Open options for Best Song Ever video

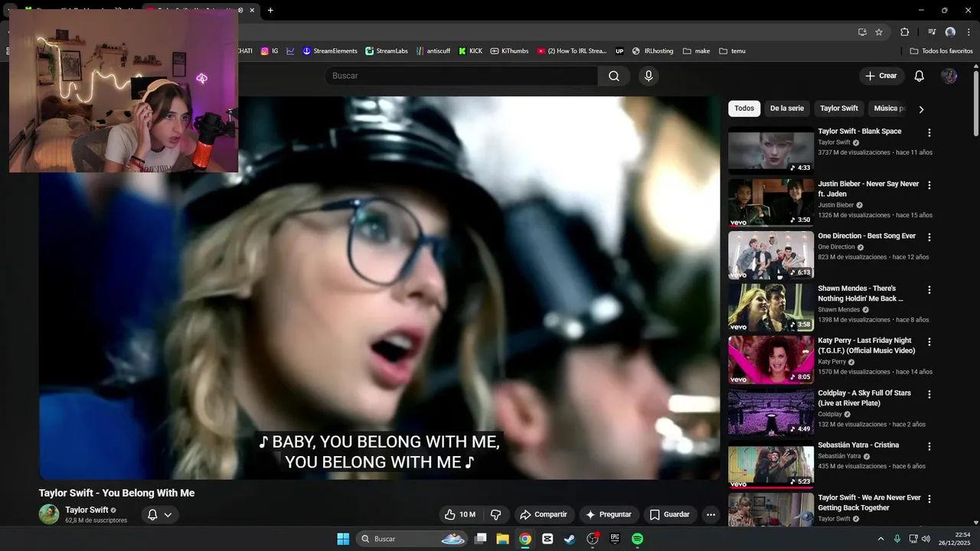click(929, 237)
